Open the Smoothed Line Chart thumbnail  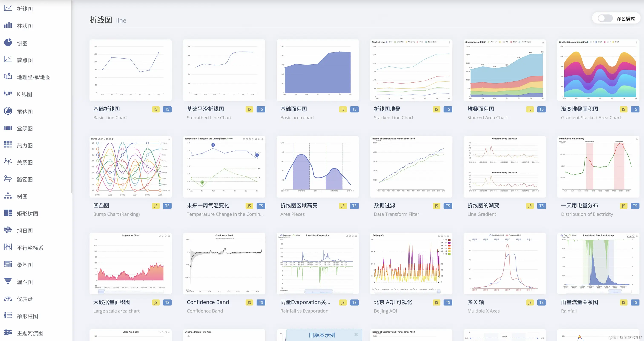coord(224,70)
